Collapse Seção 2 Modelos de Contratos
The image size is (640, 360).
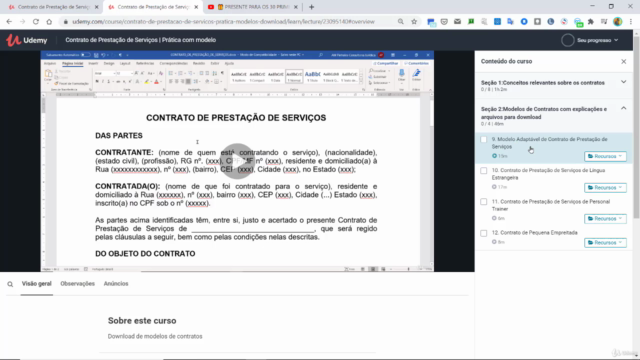coord(623,109)
